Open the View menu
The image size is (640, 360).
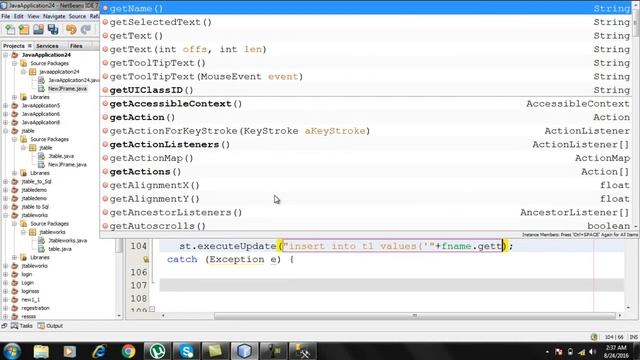tap(33, 16)
